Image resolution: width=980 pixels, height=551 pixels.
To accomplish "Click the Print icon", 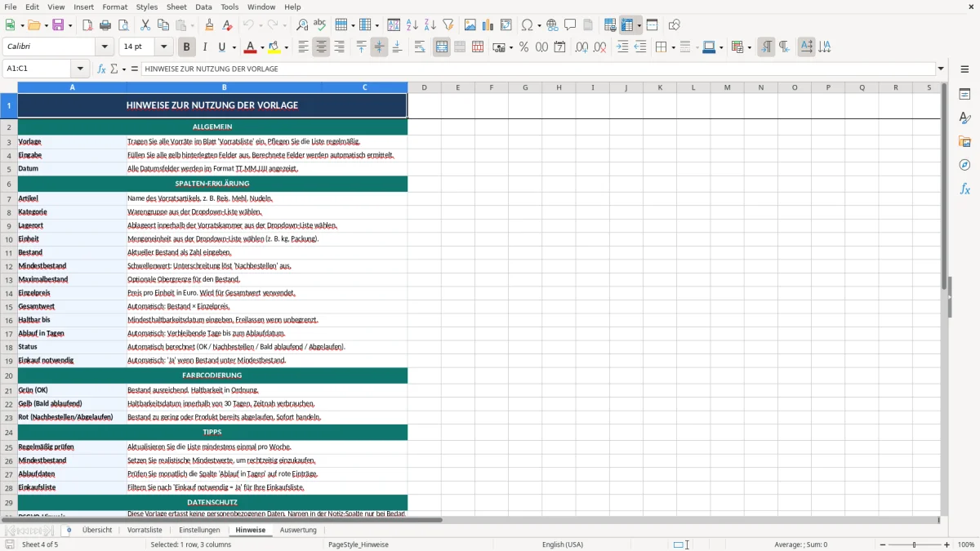I will (x=105, y=25).
